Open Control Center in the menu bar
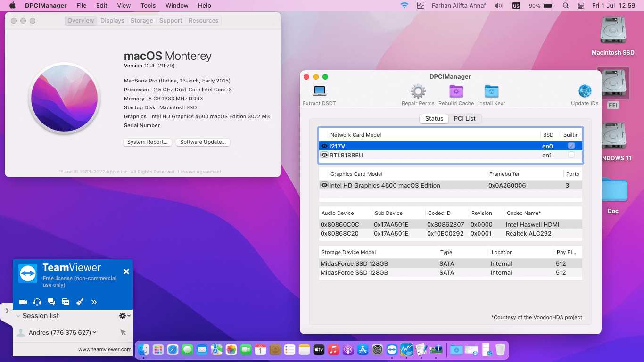The height and width of the screenshot is (362, 644). (581, 6)
